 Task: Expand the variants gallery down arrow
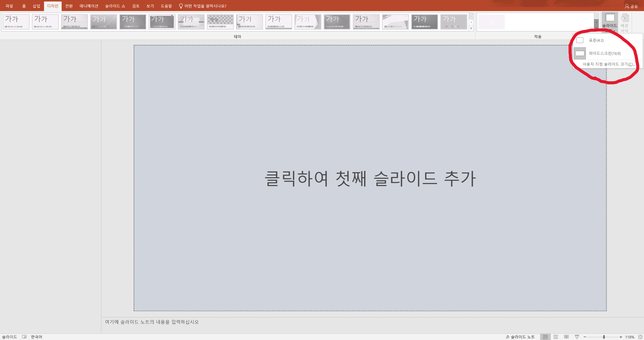click(596, 22)
